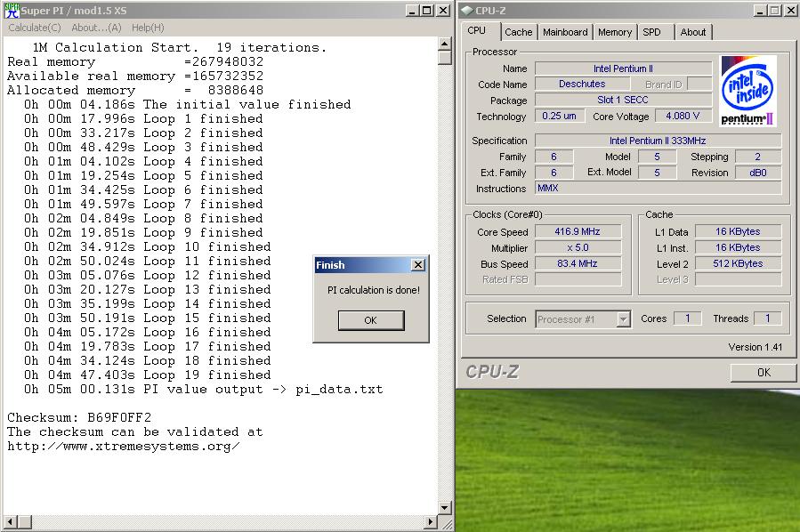Click 'PI calculation is done!' message text
800x532 pixels.
pos(374,290)
